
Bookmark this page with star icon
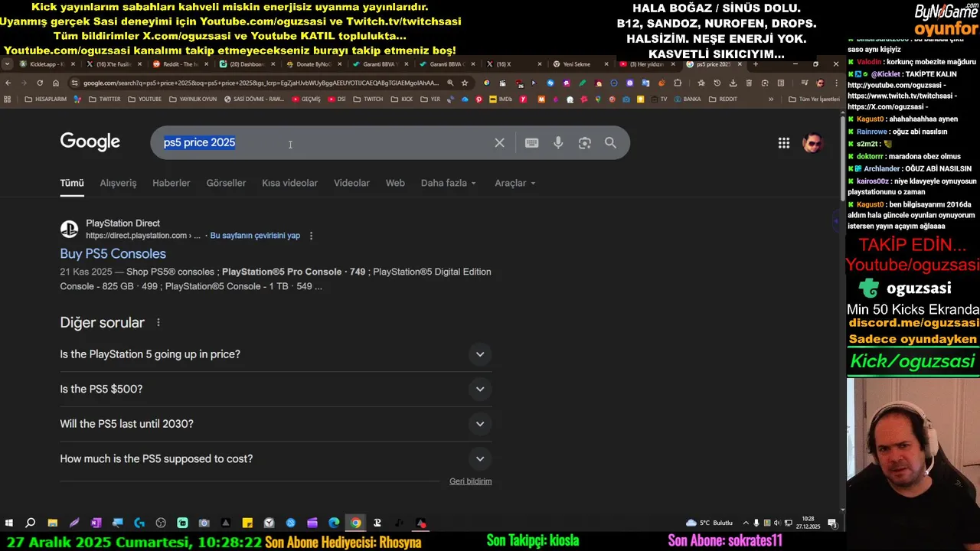(464, 83)
